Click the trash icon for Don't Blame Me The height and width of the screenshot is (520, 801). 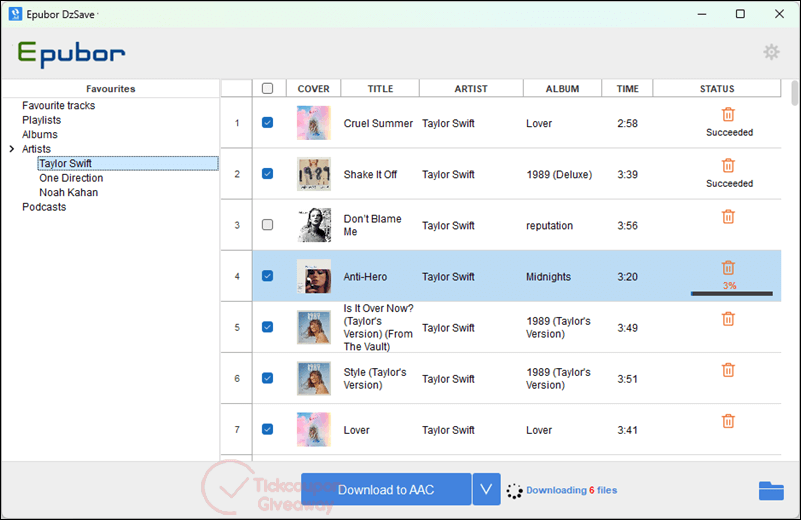(728, 217)
